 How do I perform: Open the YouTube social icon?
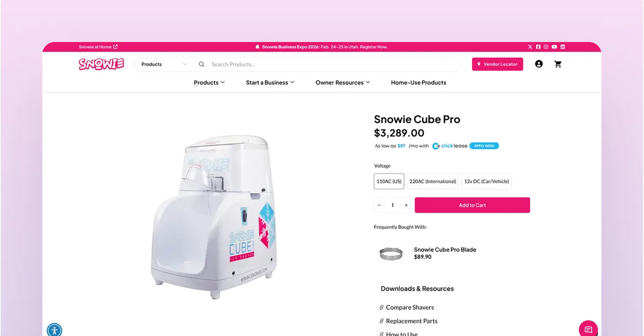pos(554,47)
